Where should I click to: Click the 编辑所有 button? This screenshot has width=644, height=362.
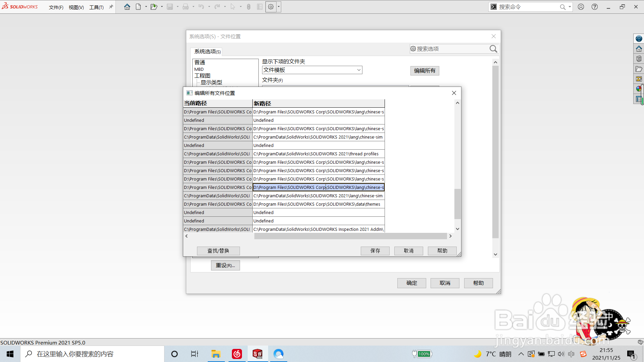click(425, 71)
